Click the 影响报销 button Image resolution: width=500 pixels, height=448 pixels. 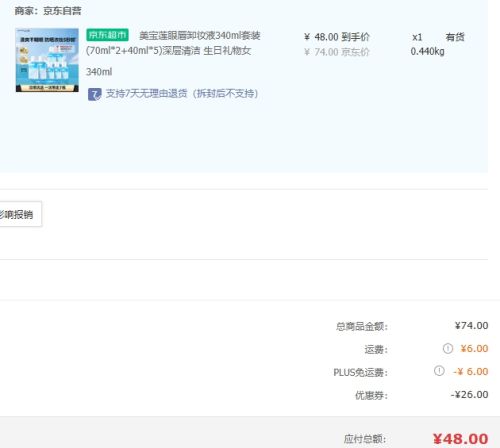[x=21, y=214]
